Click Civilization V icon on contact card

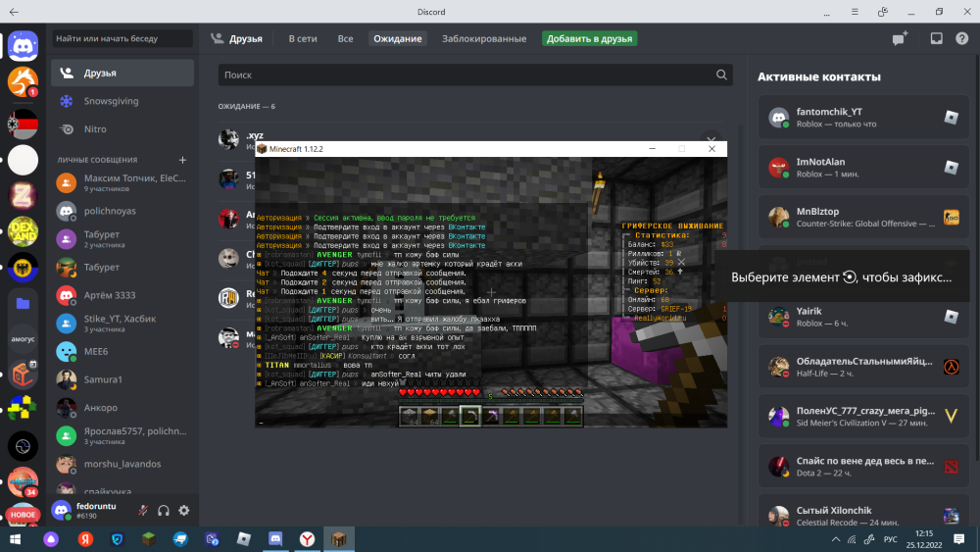point(952,417)
